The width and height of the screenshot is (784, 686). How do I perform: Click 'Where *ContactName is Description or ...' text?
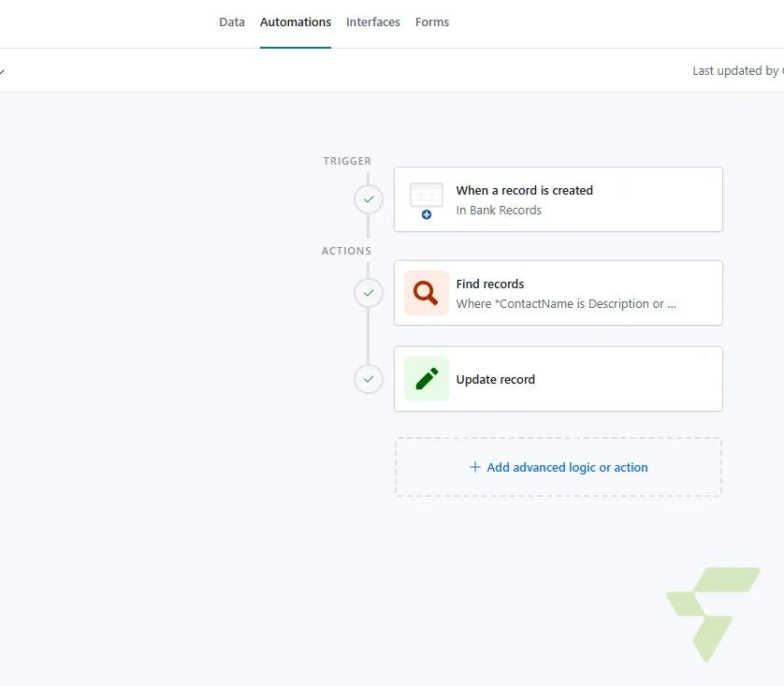click(x=566, y=303)
